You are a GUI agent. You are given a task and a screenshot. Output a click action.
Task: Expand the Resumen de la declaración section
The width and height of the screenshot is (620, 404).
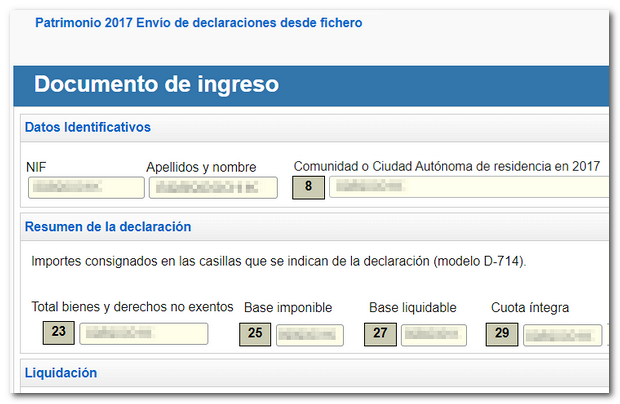pyautogui.click(x=107, y=227)
